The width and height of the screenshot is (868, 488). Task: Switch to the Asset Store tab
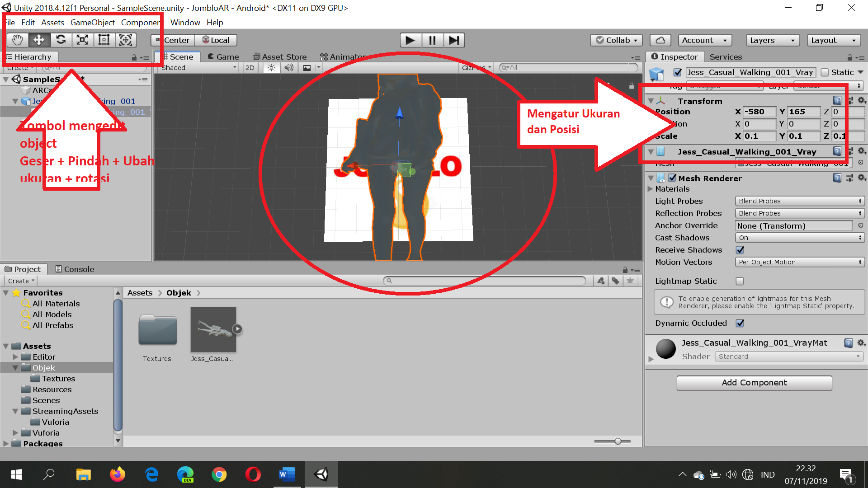coord(280,57)
